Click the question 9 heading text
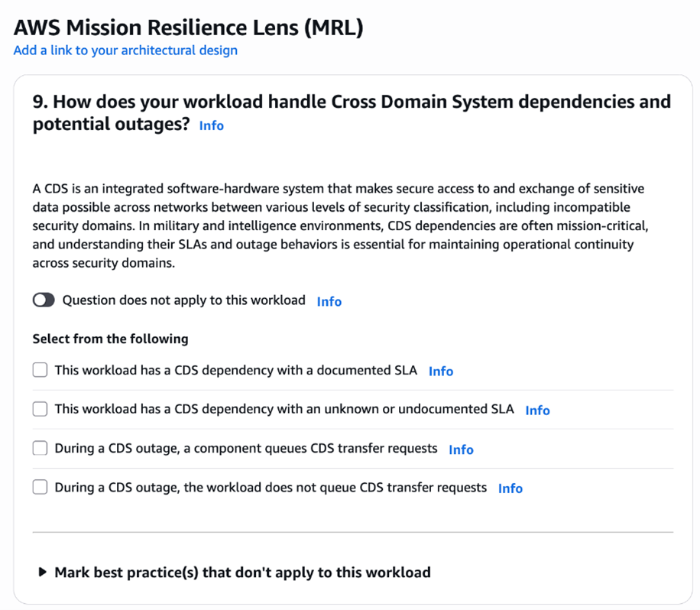Viewport: 700px width, 610px height. pos(352,102)
